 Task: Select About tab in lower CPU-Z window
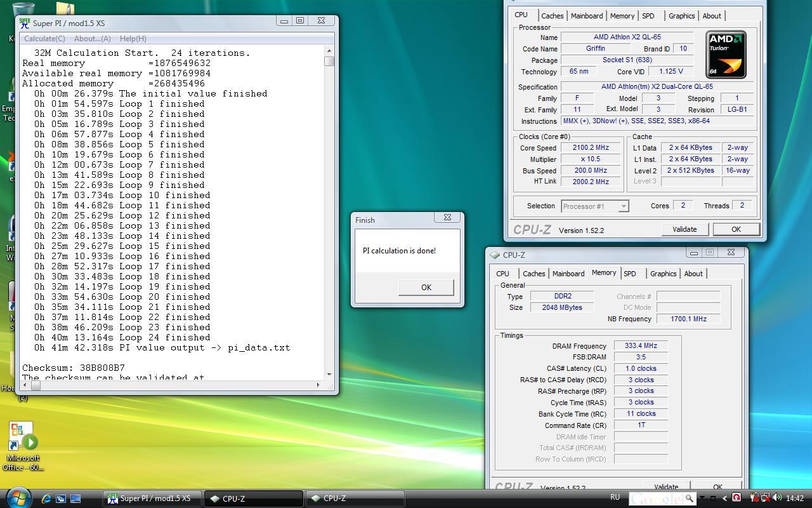693,274
